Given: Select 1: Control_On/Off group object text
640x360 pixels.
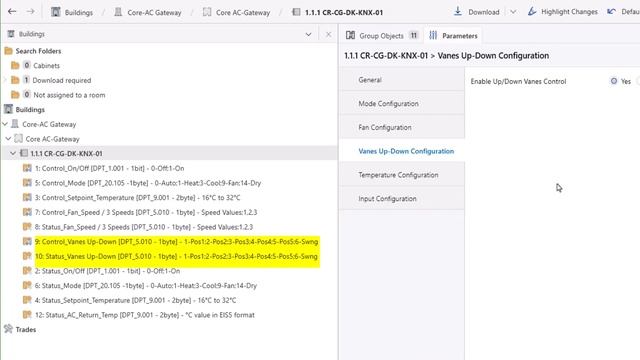Looking at the screenshot, I should coord(109,168).
